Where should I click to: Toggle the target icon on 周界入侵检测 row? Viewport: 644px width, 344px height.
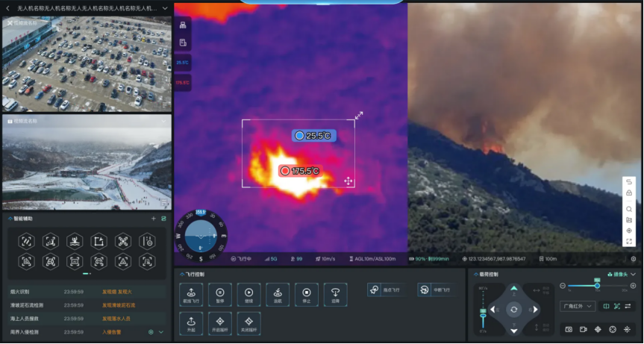(151, 332)
